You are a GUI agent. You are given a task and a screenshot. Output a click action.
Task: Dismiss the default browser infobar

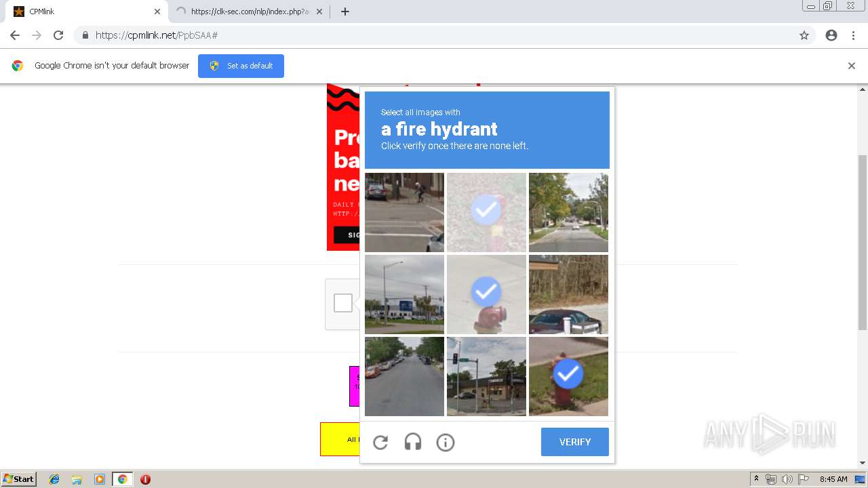tap(852, 66)
